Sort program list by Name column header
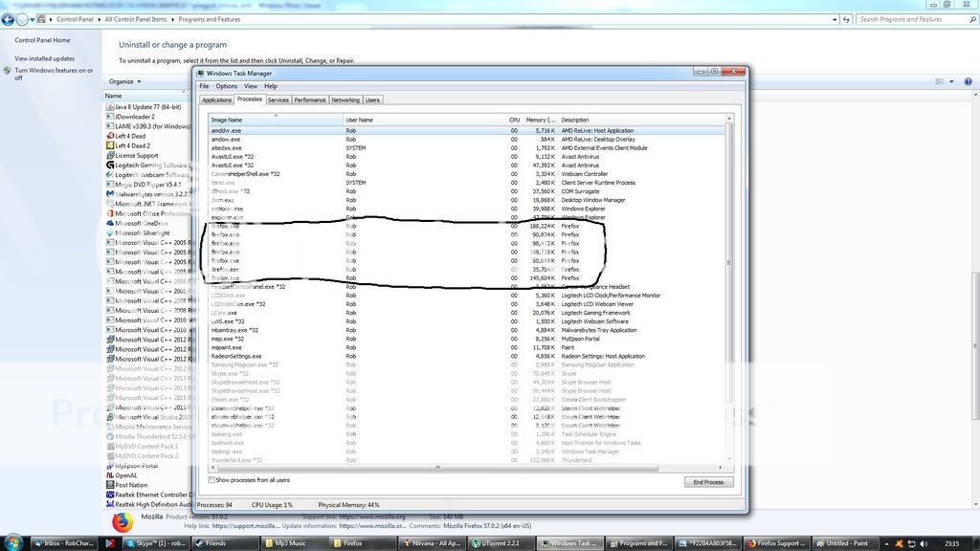980x551 pixels. [146, 96]
